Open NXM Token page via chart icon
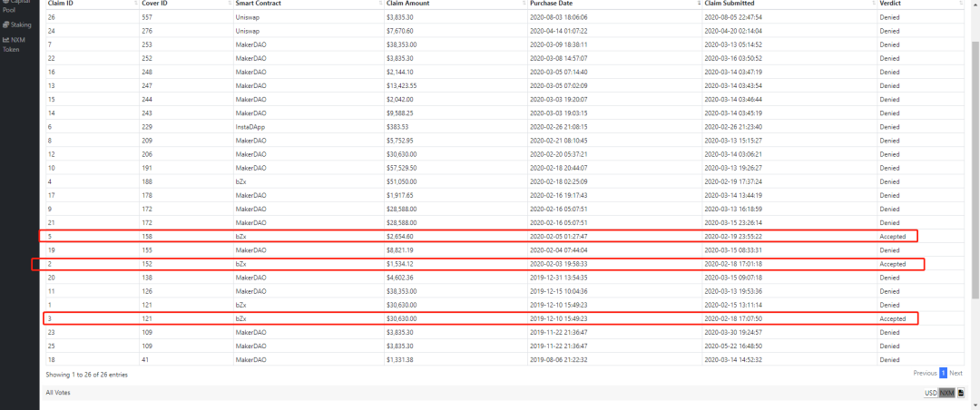980x410 pixels. pos(5,39)
